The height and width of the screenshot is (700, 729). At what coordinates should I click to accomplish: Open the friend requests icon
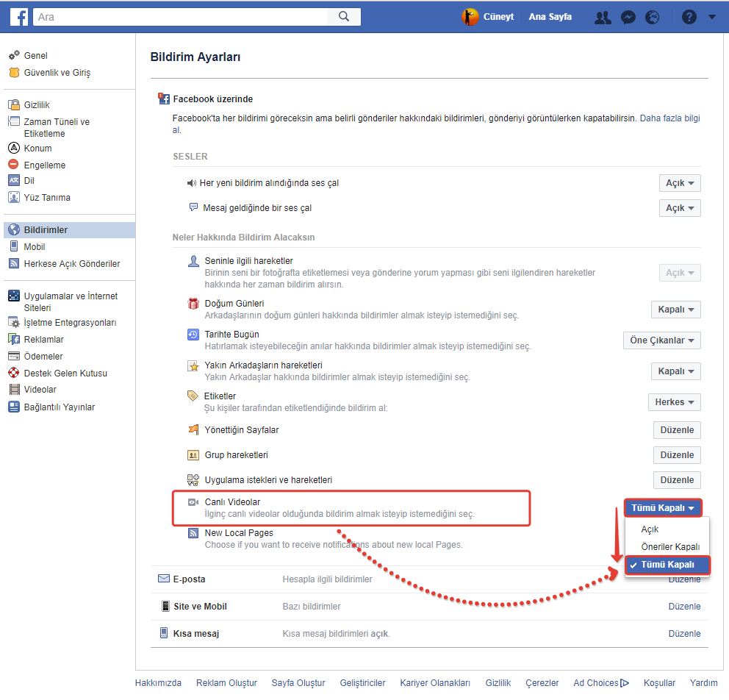point(603,18)
